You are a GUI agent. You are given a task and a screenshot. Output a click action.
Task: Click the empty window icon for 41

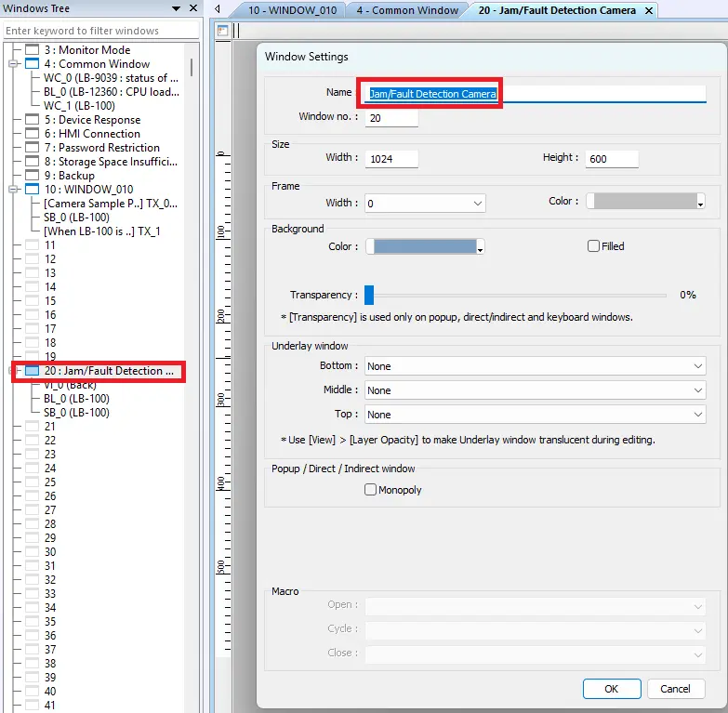click(32, 705)
